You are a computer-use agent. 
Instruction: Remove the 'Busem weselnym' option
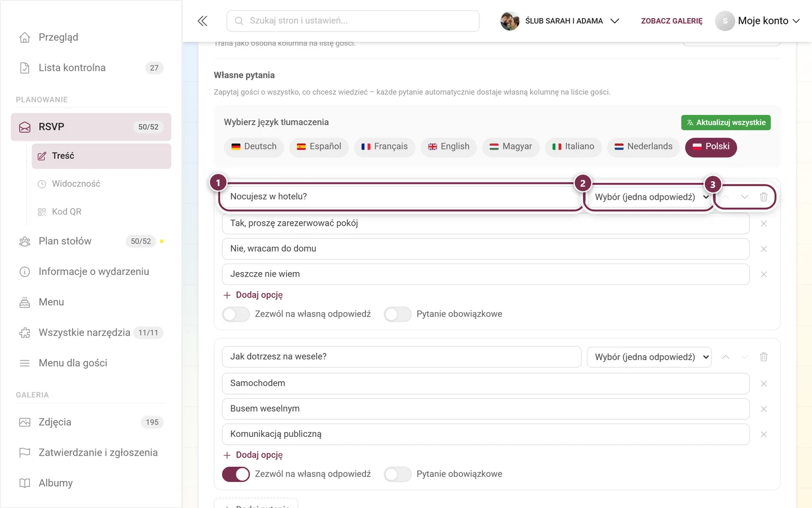tap(764, 409)
